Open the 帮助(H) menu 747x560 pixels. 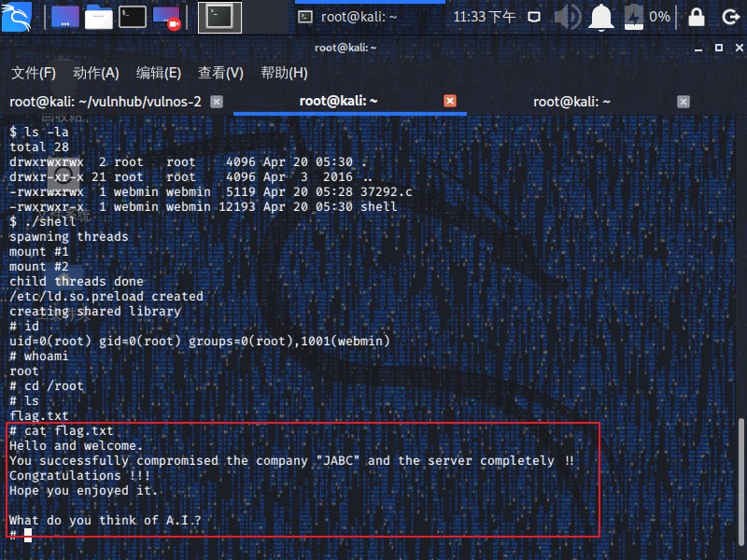pos(284,73)
